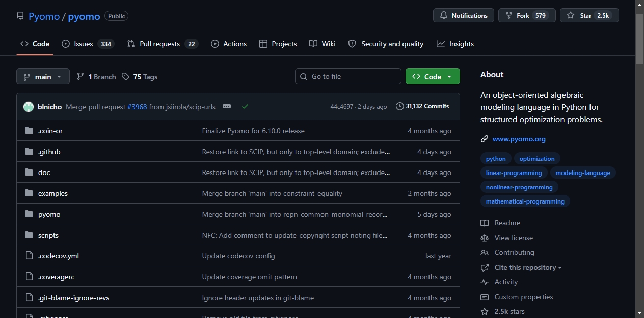Open commit 'Update coverage omit pattern'

(x=250, y=277)
